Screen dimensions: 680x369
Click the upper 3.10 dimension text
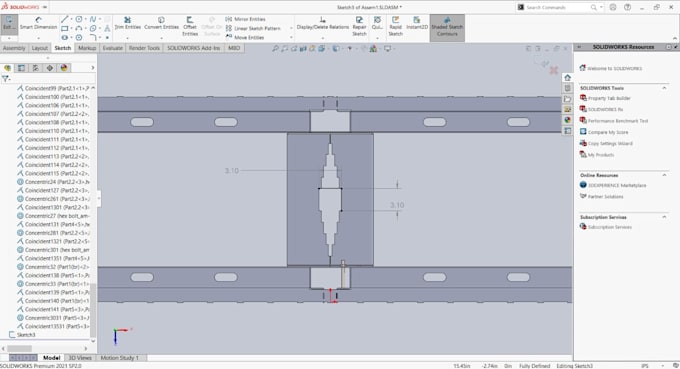click(x=232, y=171)
